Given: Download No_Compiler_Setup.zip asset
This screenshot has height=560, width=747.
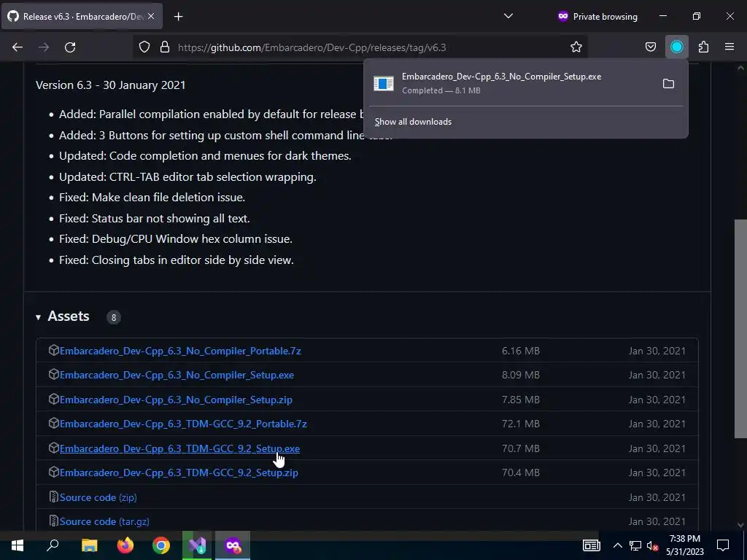Looking at the screenshot, I should pyautogui.click(x=176, y=400).
